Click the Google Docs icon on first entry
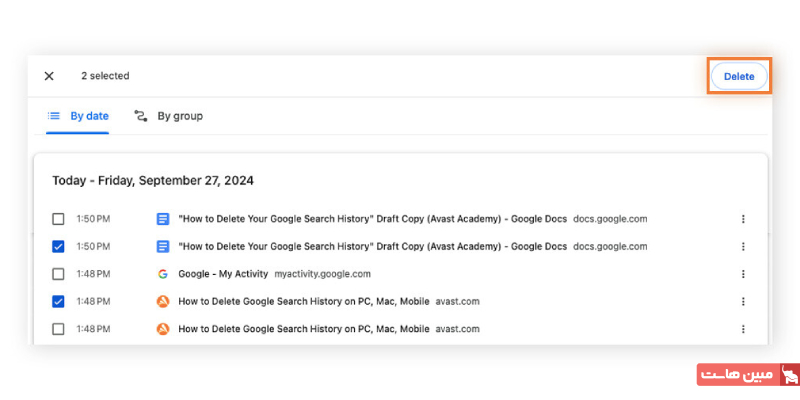Screen dimensions: 800x400 [x=162, y=219]
